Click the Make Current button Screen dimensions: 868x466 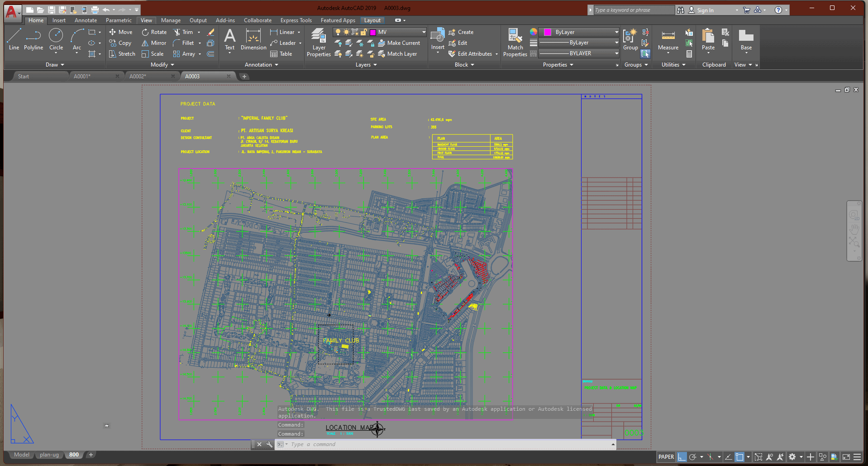(x=400, y=43)
